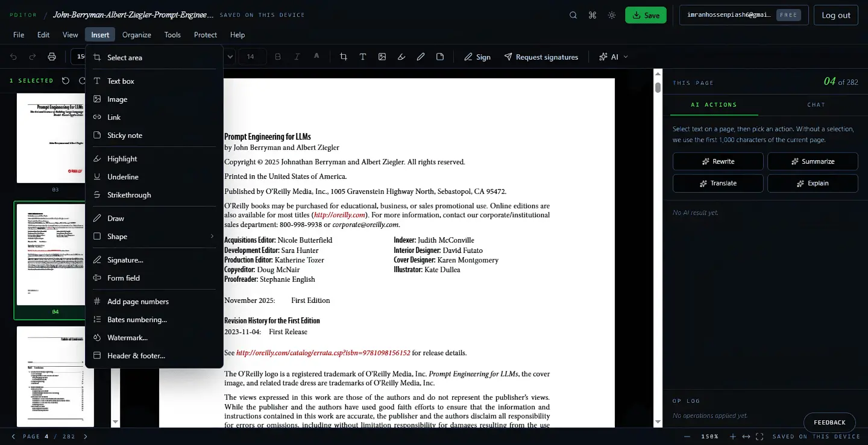Expand the Shape submenu arrow
868x445 pixels.
point(212,236)
